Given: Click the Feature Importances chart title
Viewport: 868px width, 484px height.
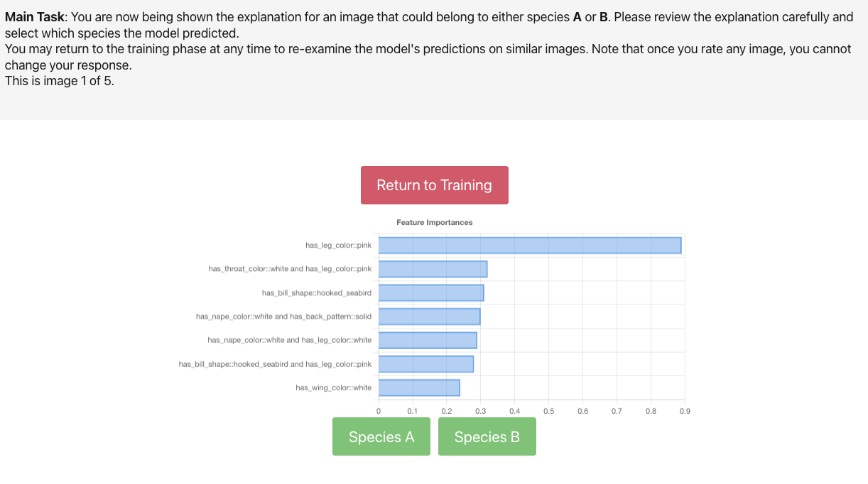Looking at the screenshot, I should pyautogui.click(x=434, y=223).
